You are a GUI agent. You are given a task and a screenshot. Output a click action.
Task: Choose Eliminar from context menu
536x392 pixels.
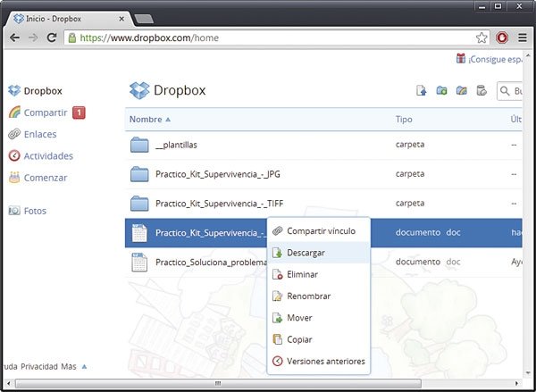tap(319, 274)
